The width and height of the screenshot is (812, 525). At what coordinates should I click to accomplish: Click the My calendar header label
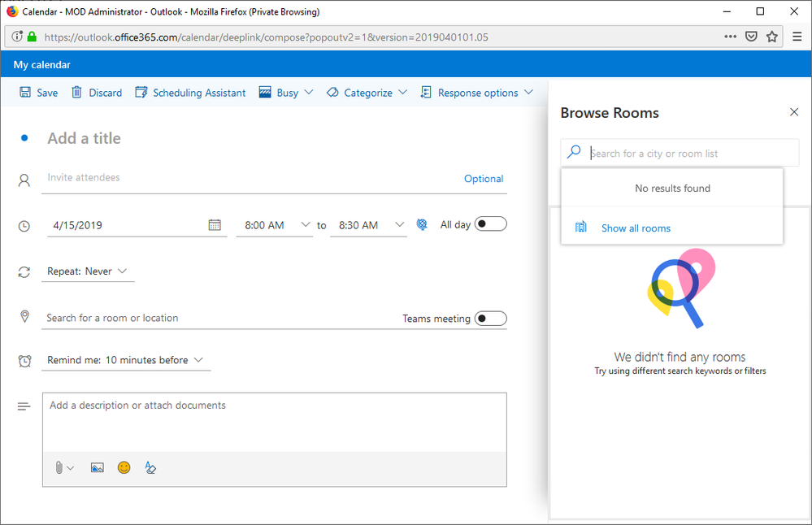tap(42, 65)
